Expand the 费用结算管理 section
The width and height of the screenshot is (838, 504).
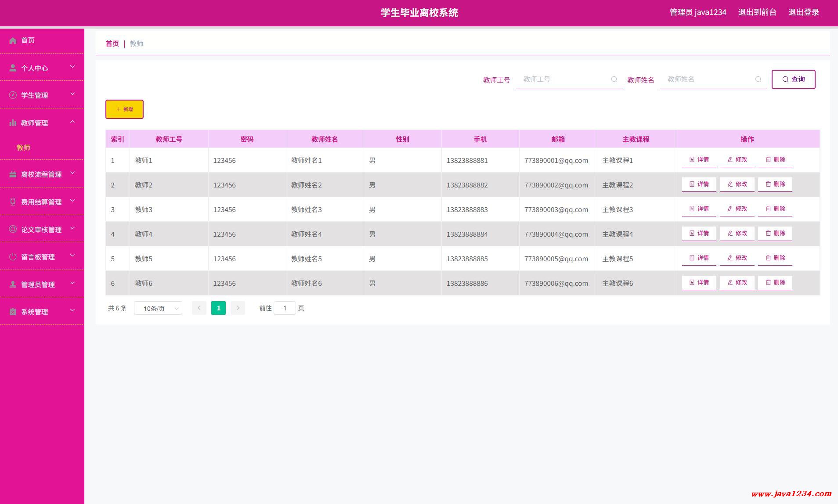tap(41, 202)
